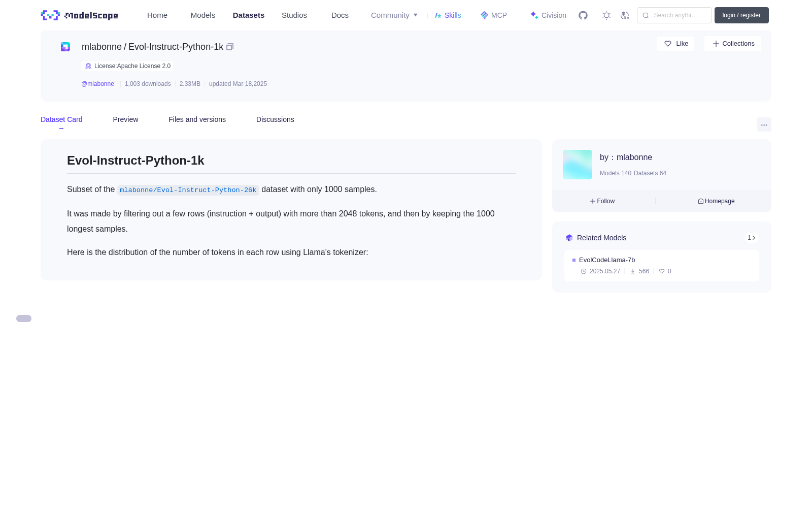The height and width of the screenshot is (508, 812).
Task: Open the Discussions tab
Action: pyautogui.click(x=275, y=119)
